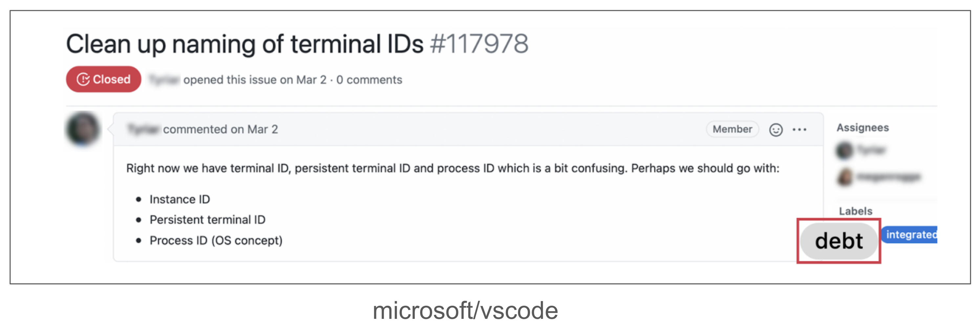Click the issue number #117978
Viewport: 980px width, 331px height.
coord(479,44)
